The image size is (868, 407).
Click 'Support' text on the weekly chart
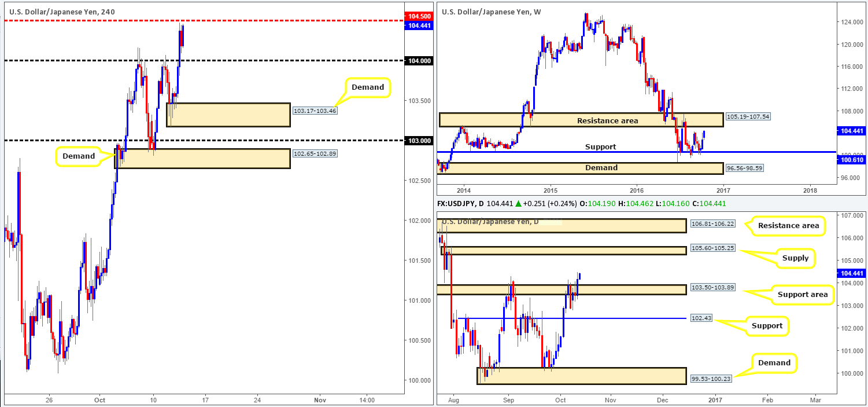pos(600,147)
